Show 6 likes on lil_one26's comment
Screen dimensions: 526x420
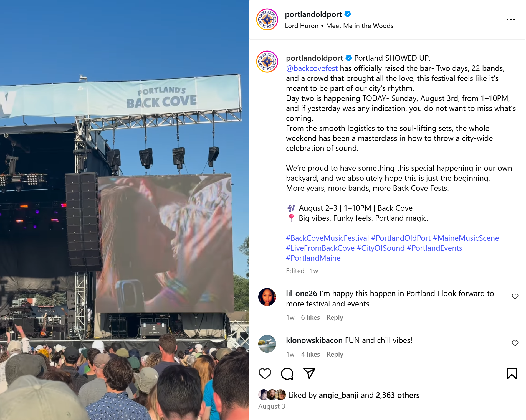(310, 317)
